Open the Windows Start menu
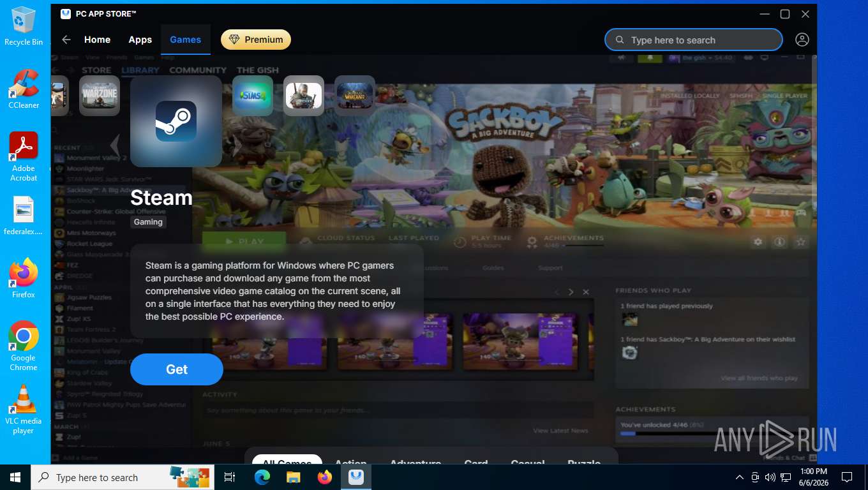 [15, 477]
